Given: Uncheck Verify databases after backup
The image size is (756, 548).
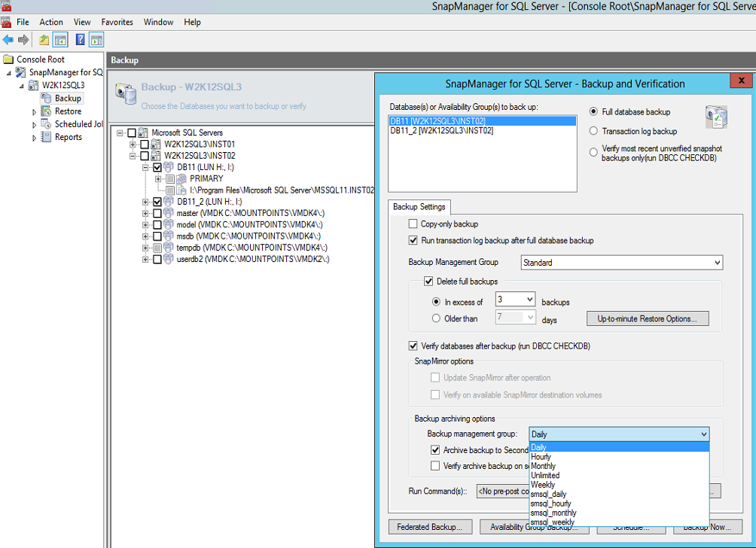Looking at the screenshot, I should (x=413, y=346).
